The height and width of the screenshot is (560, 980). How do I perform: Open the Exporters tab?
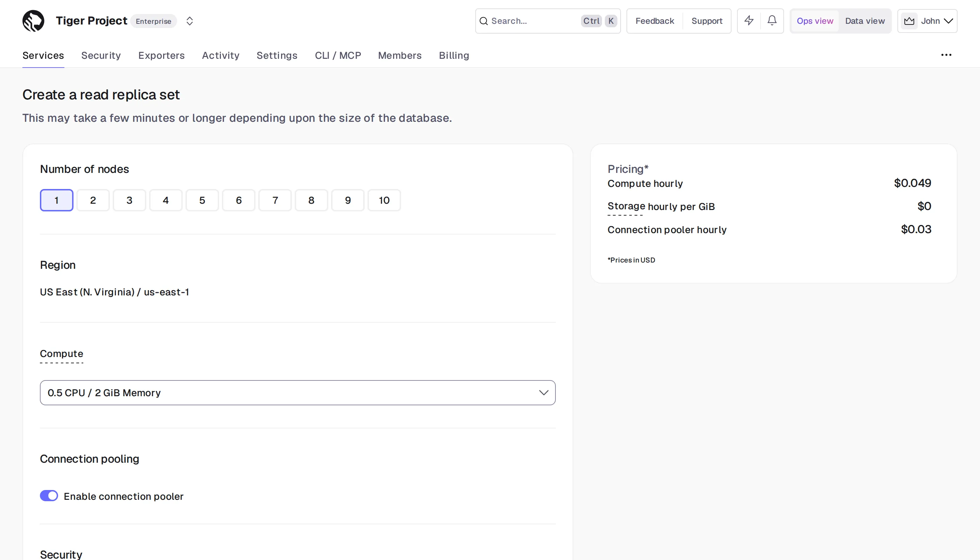pyautogui.click(x=162, y=55)
